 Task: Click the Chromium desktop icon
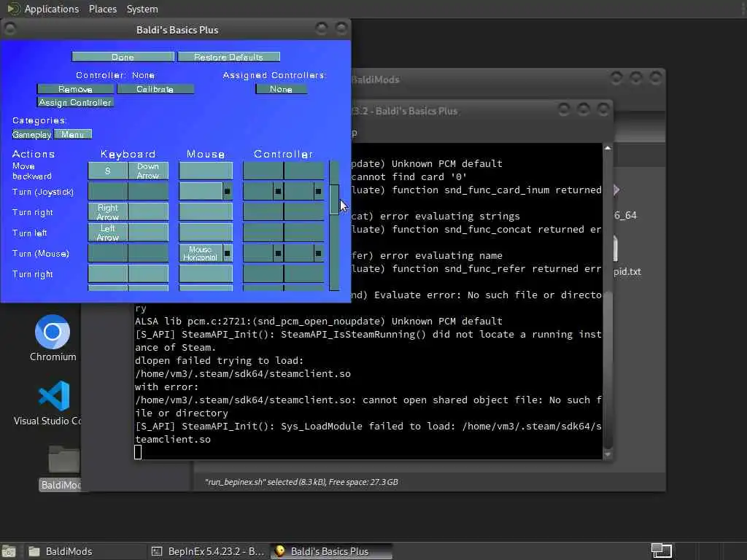pyautogui.click(x=53, y=338)
